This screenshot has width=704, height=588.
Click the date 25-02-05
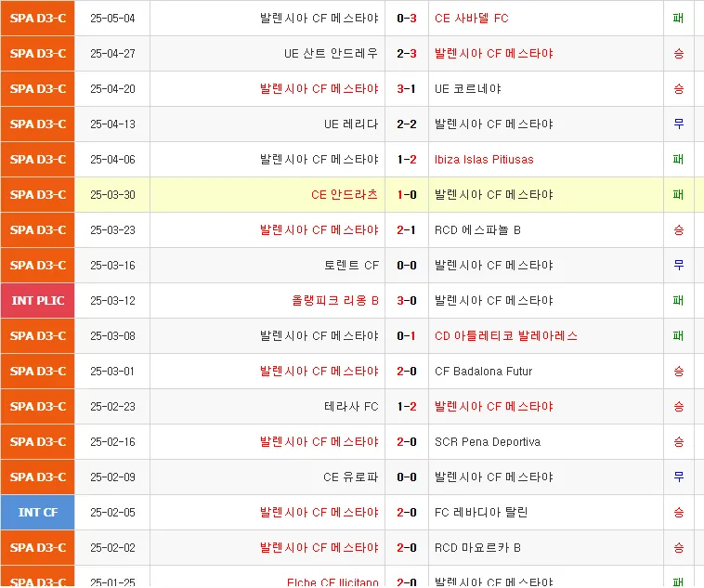112,513
